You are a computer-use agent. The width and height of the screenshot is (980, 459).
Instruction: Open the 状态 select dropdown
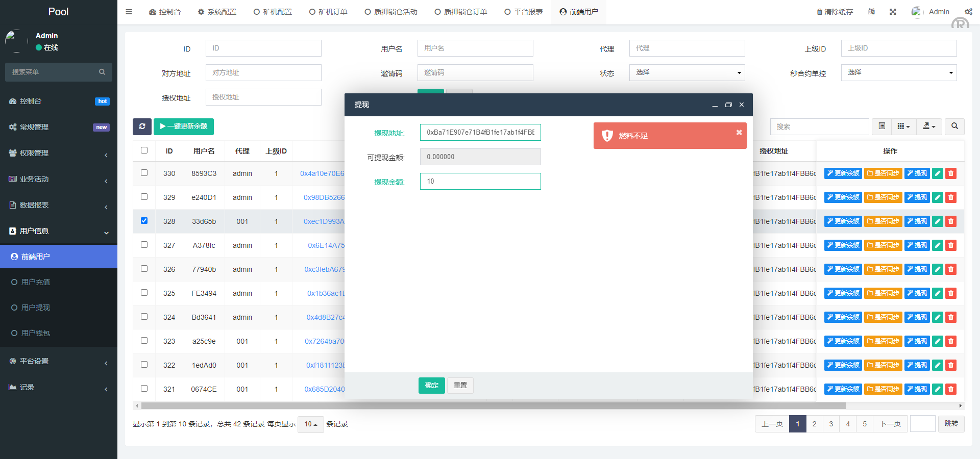(x=687, y=73)
